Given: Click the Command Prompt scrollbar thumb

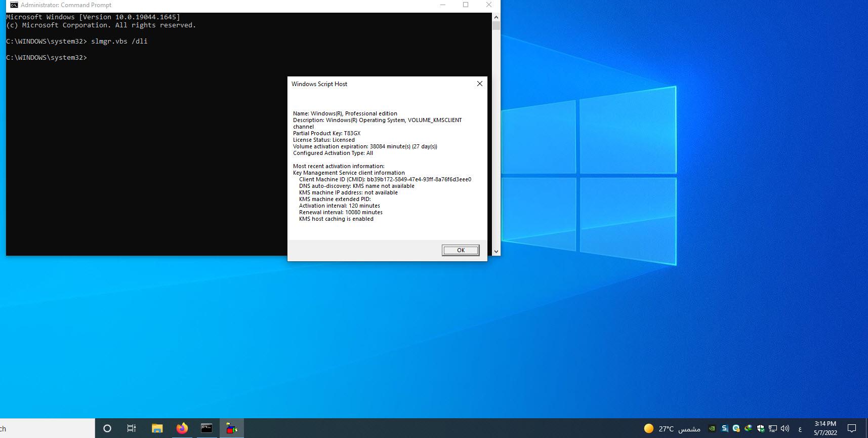Looking at the screenshot, I should click(496, 25).
